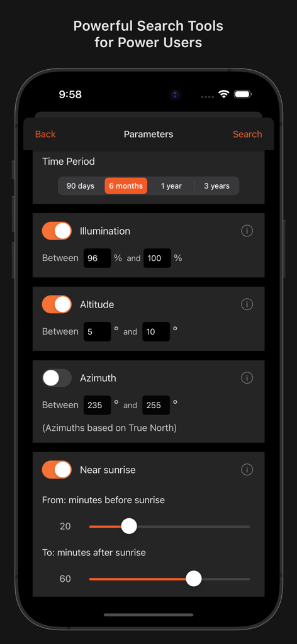Choose the 1 year time period
Viewport: 297px width, 644px height.
tap(171, 186)
